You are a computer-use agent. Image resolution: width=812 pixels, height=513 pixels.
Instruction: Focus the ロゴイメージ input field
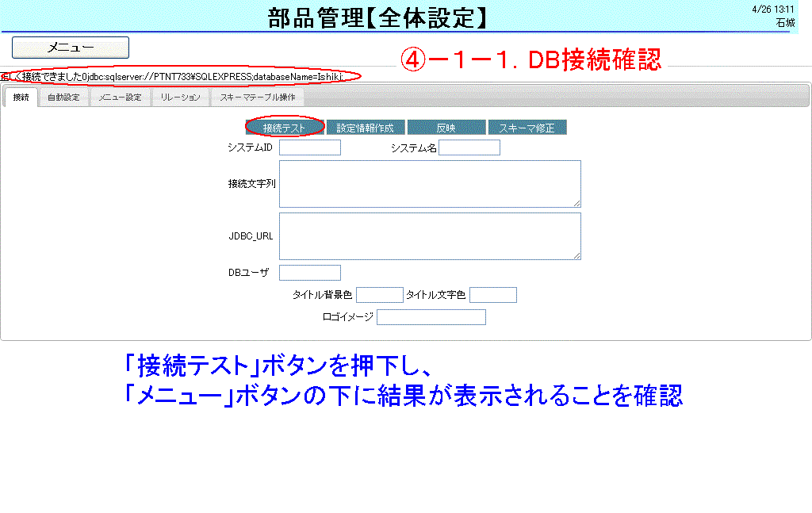[x=431, y=317]
